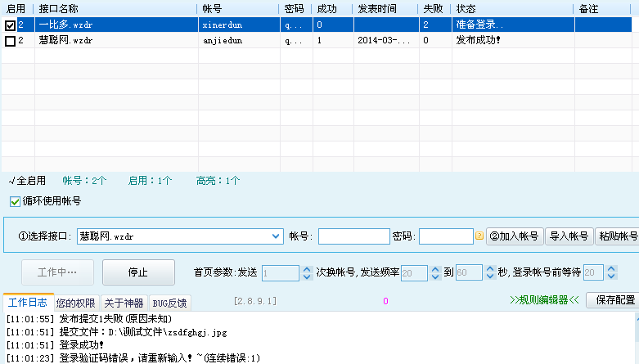Select the 一比多.wzdr interface name cell
Image resolution: width=639 pixels, height=364 pixels.
pos(116,25)
